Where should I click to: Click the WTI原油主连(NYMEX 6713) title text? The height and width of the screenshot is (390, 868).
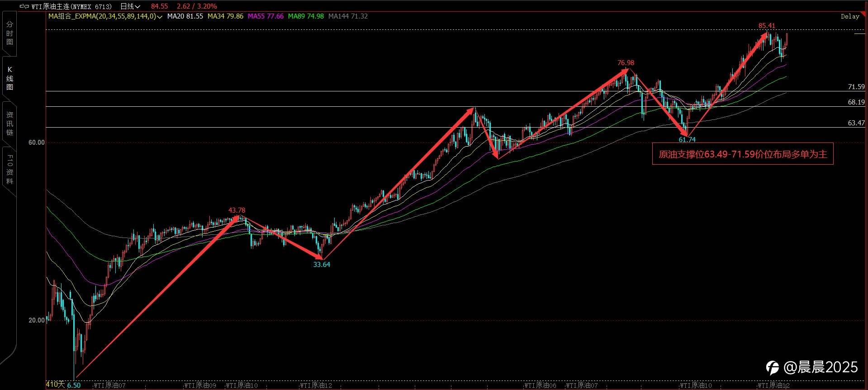71,6
